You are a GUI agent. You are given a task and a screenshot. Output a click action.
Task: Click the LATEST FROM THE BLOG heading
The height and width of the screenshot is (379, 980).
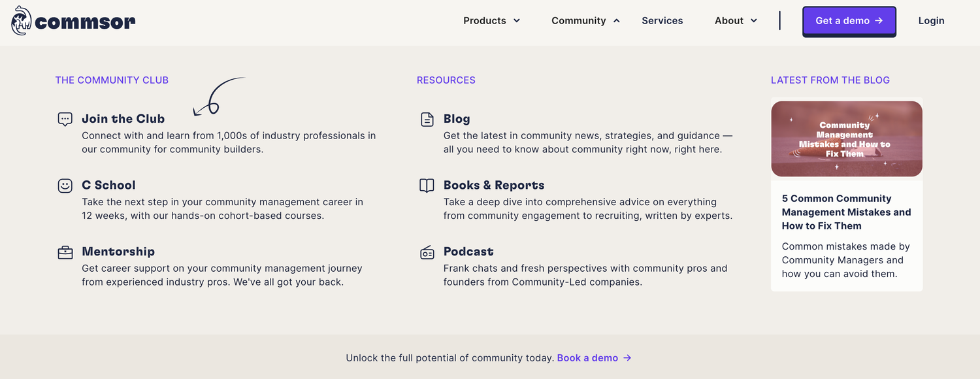click(x=830, y=80)
